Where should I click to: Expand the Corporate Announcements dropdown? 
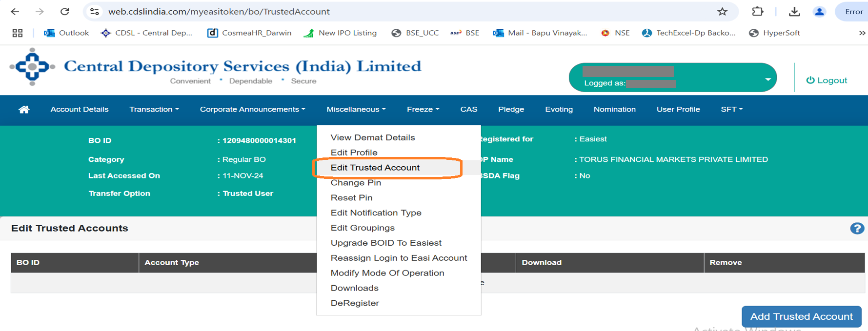click(252, 110)
